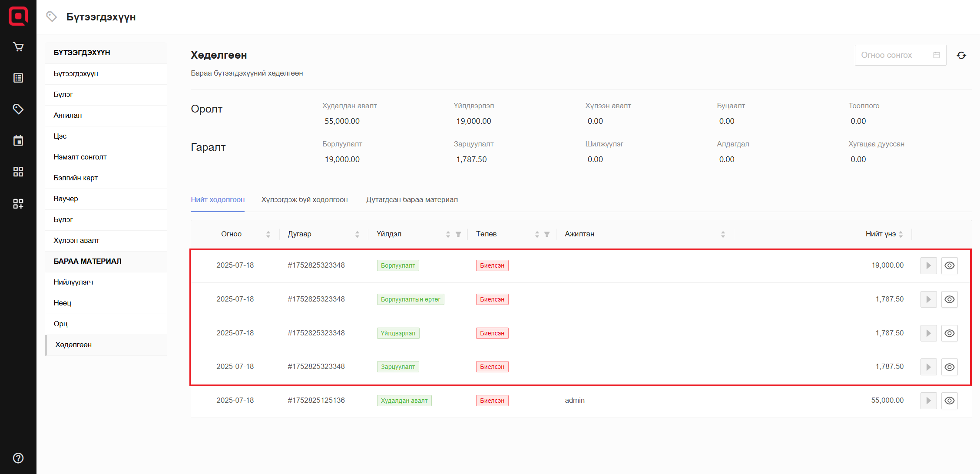Click play arrow on Үйлдвэрлэл row
Image resolution: width=980 pixels, height=474 pixels.
pyautogui.click(x=928, y=333)
